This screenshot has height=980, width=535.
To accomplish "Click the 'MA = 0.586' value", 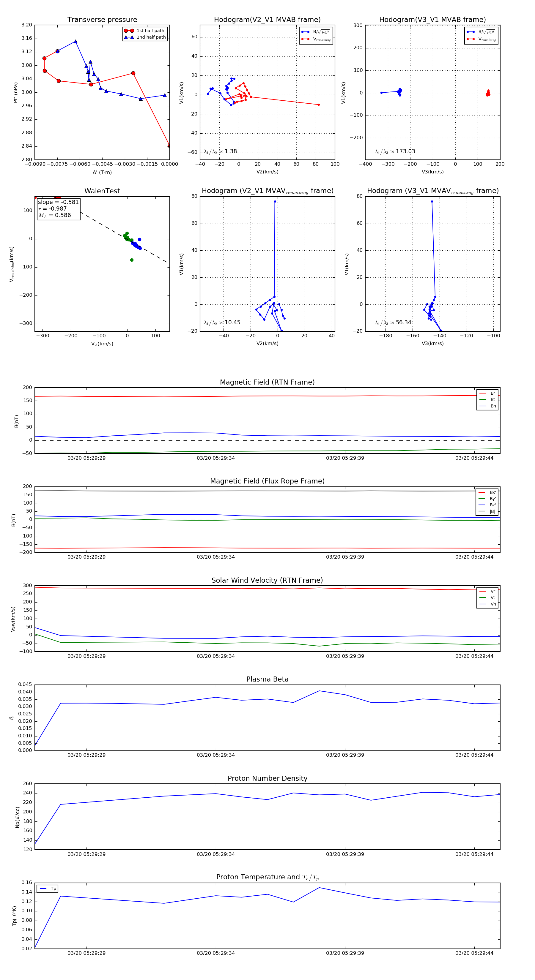I will [54, 215].
